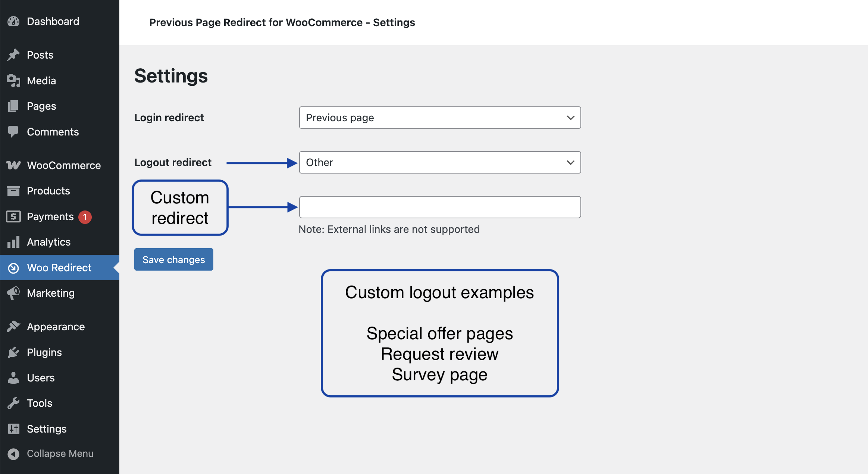Select the WooCommerce logo icon

pos(13,165)
